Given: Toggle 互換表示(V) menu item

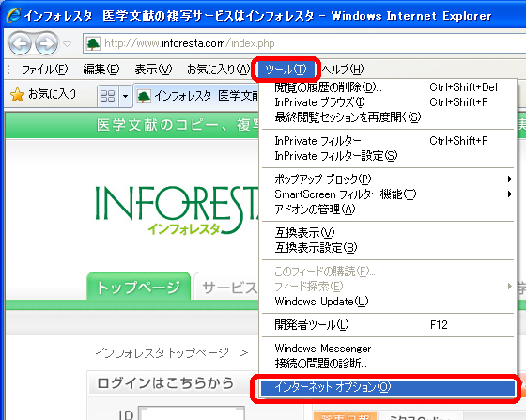Looking at the screenshot, I should click(x=388, y=232).
